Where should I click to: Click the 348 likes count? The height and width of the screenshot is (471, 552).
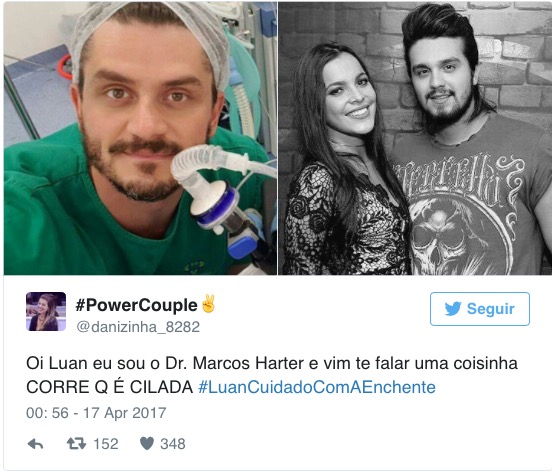pos(173,444)
